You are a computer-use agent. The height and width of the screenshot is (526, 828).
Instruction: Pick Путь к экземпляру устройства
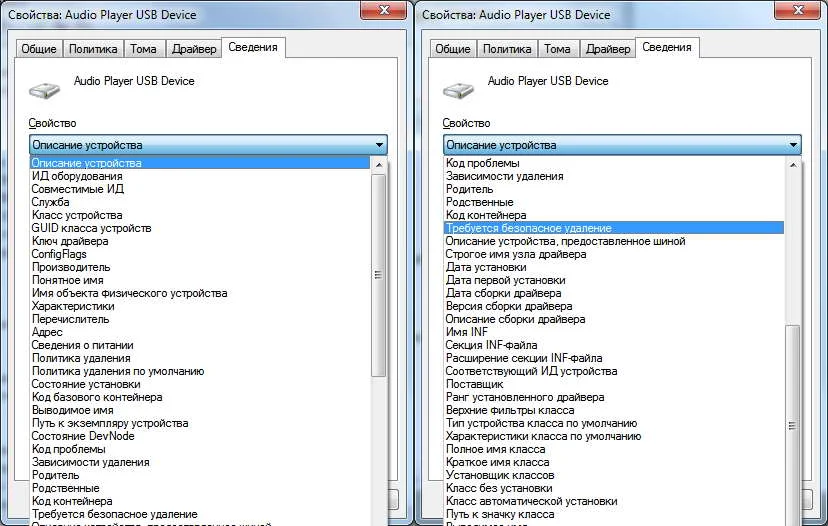200,424
